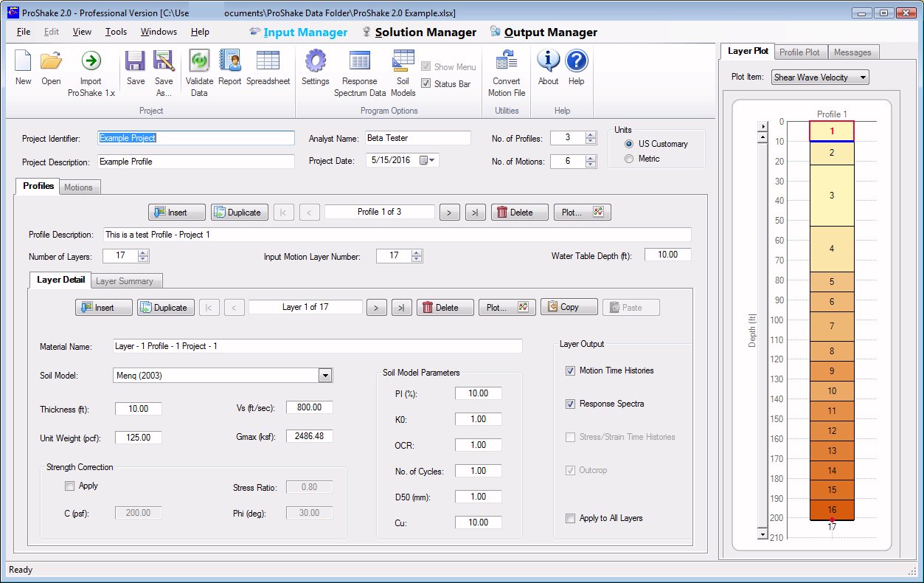The height and width of the screenshot is (583, 924).
Task: Open the Tools menu
Action: pos(116,32)
